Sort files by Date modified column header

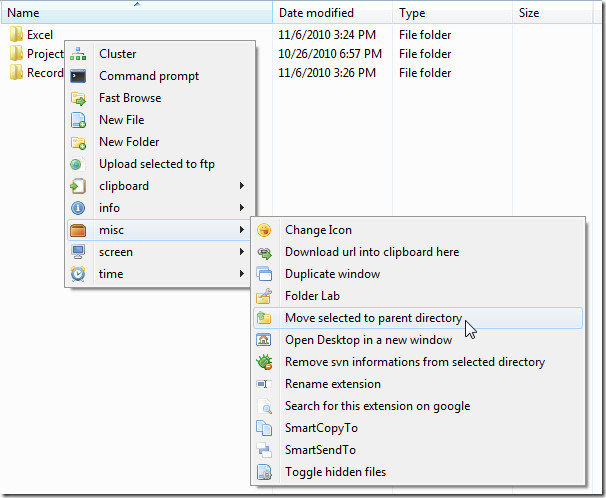[316, 13]
